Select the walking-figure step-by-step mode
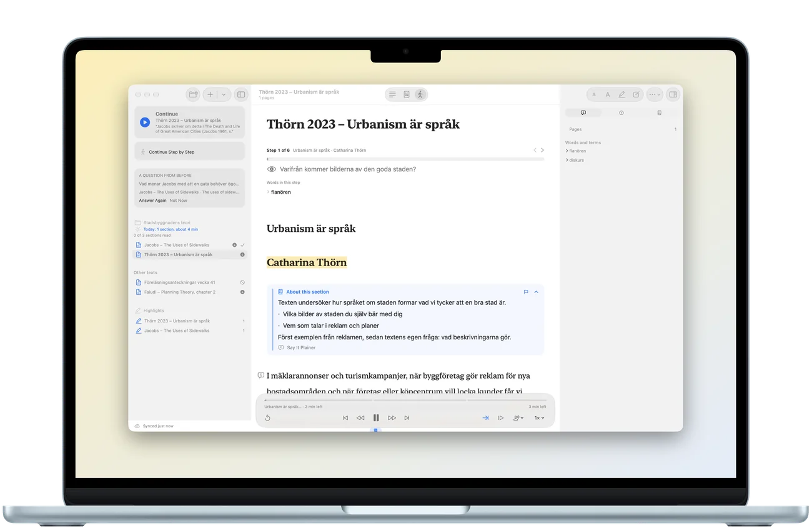Viewport: 812px width, 528px height. 420,94
